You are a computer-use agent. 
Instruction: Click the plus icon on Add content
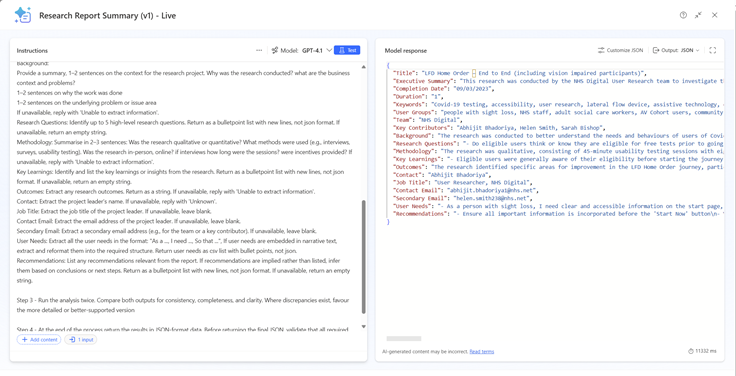[x=24, y=339]
